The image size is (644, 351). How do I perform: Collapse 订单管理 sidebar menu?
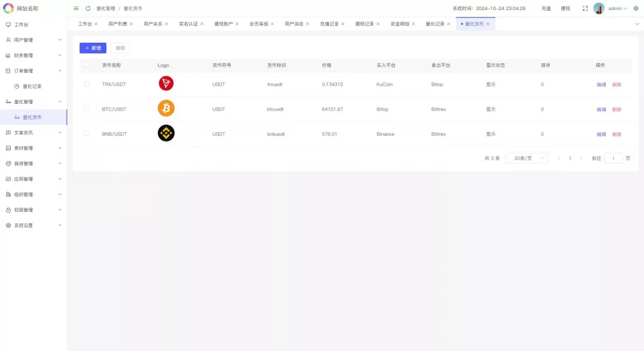[33, 70]
